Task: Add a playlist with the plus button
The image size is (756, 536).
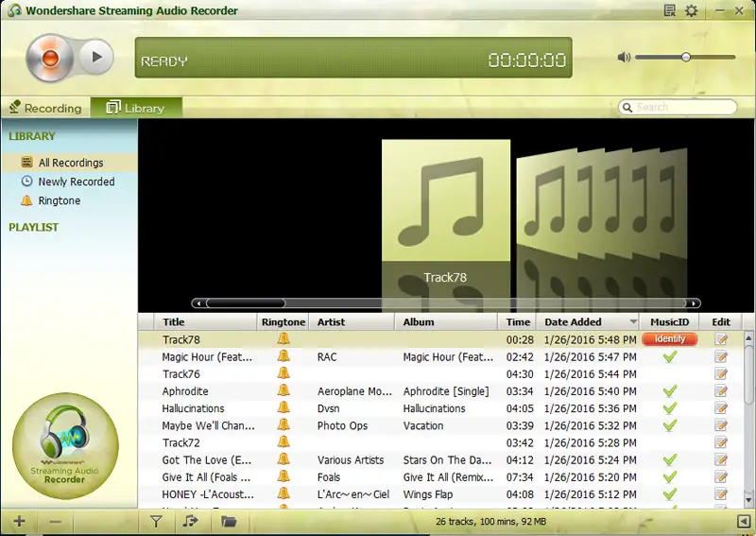Action: coord(19,521)
